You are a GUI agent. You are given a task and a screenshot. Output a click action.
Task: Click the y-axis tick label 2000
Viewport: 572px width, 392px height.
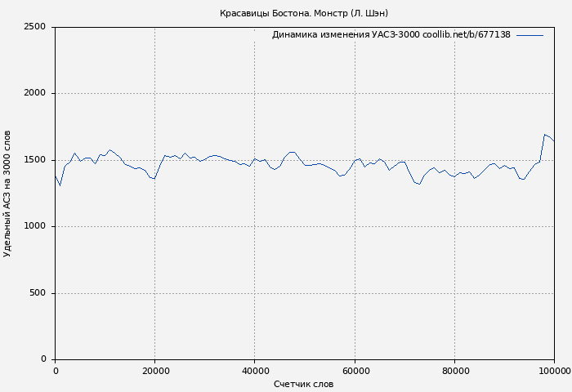(34, 93)
